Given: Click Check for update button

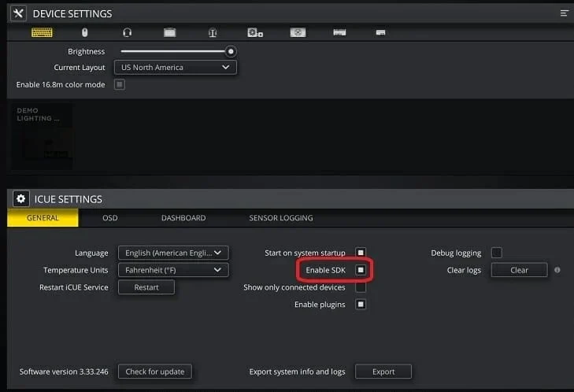Looking at the screenshot, I should pos(155,372).
